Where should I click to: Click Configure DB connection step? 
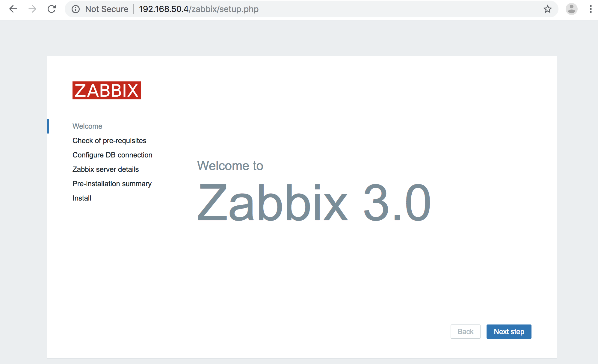coord(112,154)
